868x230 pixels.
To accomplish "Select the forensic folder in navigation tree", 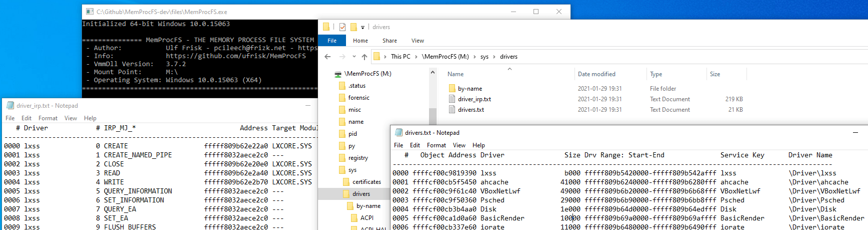I will [x=359, y=98].
